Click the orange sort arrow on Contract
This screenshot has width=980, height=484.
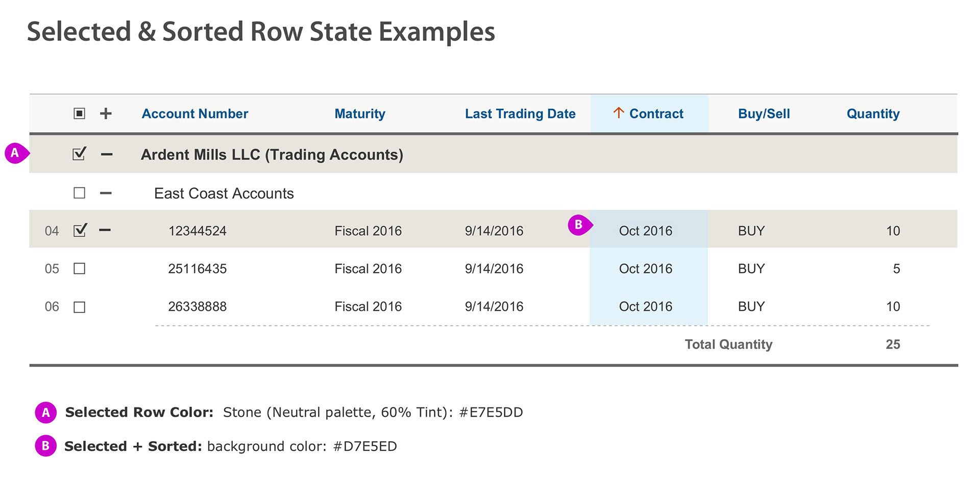(618, 113)
